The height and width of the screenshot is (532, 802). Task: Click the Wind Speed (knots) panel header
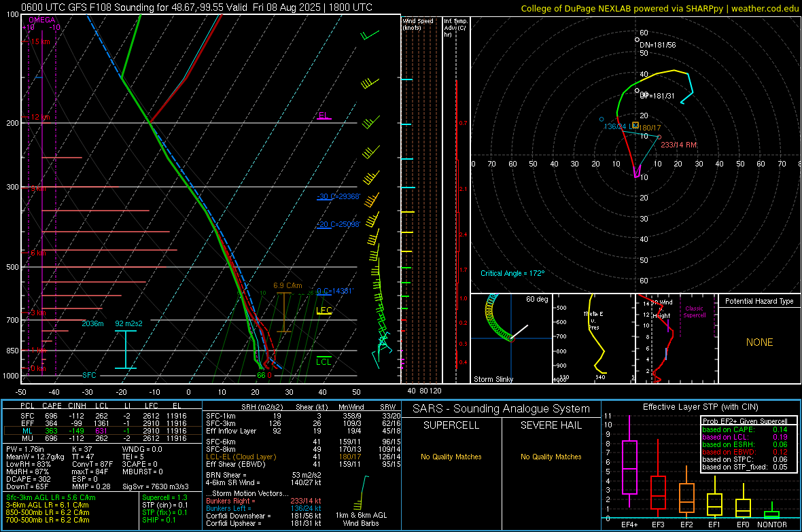(418, 24)
